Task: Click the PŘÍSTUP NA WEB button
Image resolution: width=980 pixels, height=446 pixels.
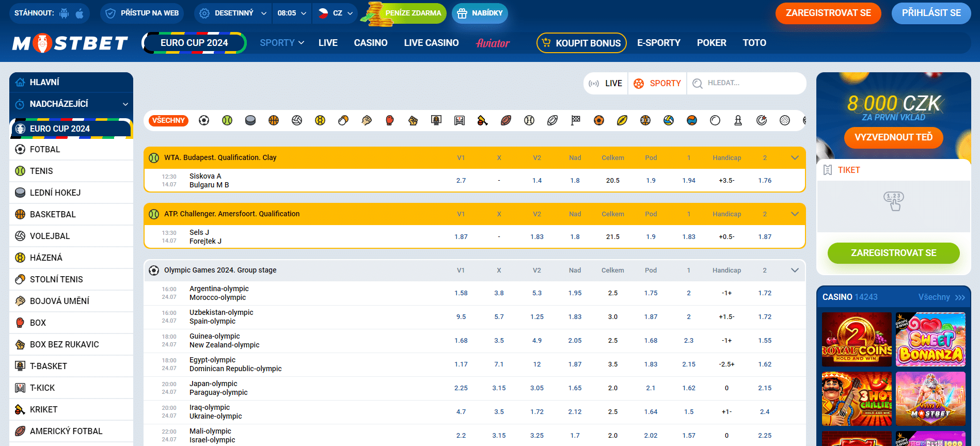Action: pyautogui.click(x=141, y=13)
